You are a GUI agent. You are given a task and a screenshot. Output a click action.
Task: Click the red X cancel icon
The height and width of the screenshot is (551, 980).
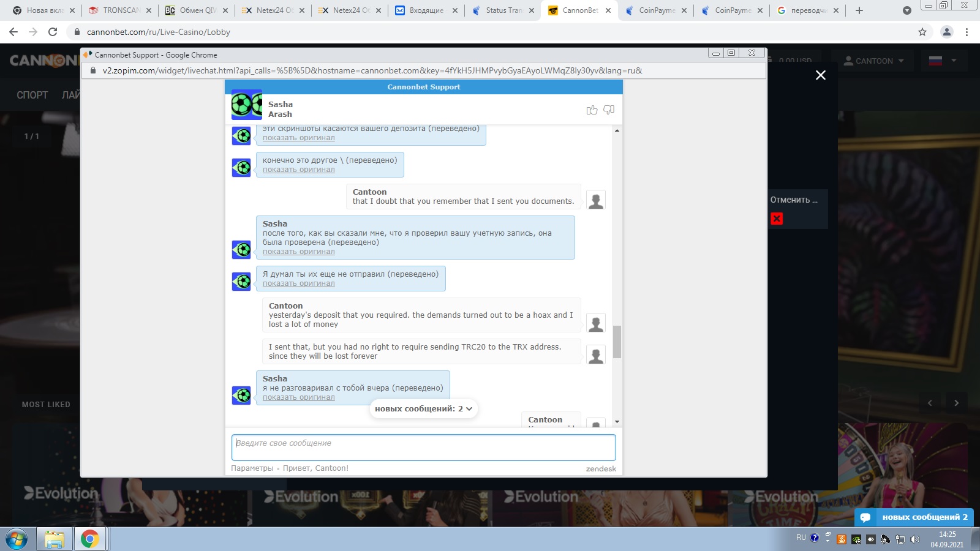pyautogui.click(x=777, y=219)
